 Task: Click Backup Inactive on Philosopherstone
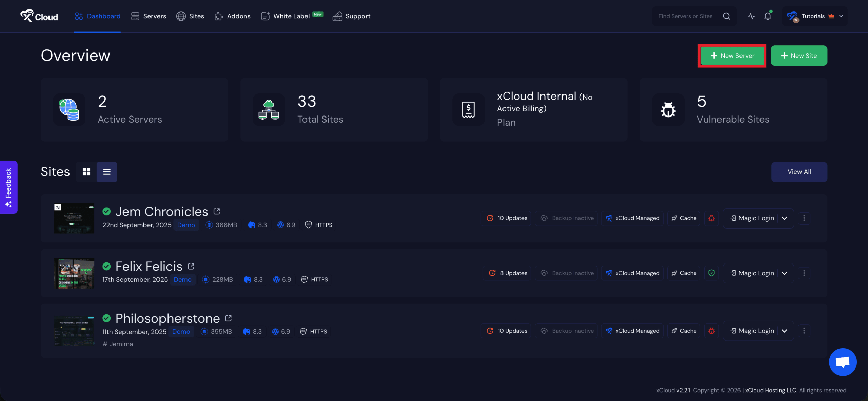(566, 331)
